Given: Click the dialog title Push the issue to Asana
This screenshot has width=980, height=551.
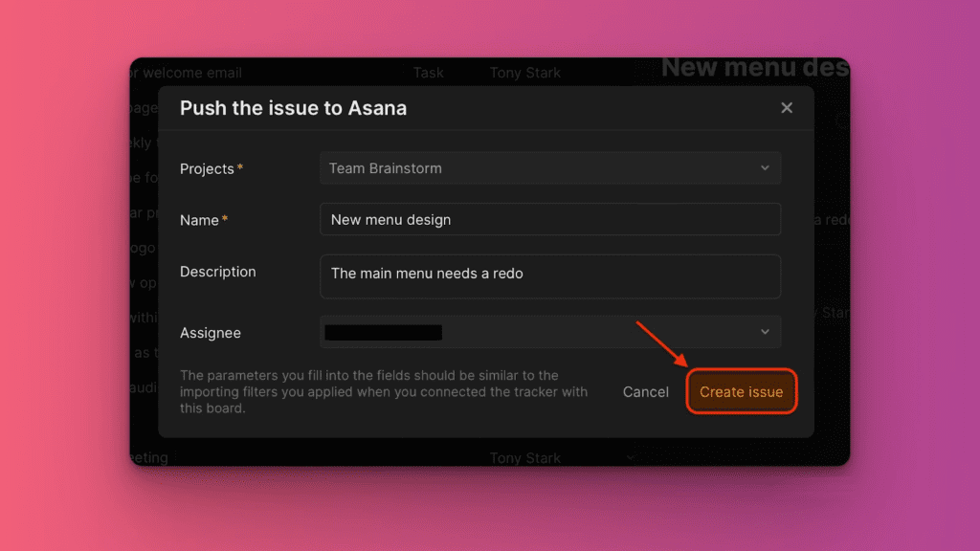Looking at the screenshot, I should pos(293,108).
